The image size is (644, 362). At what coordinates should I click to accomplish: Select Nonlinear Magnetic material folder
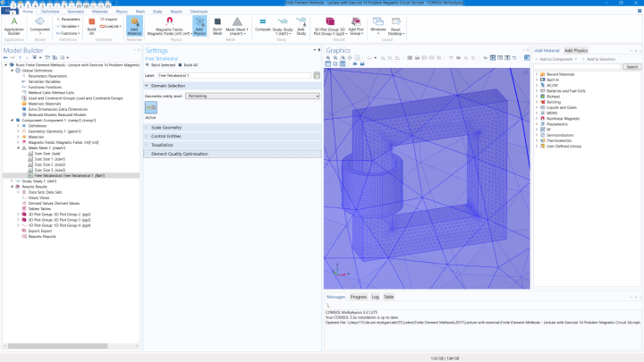pyautogui.click(x=563, y=119)
